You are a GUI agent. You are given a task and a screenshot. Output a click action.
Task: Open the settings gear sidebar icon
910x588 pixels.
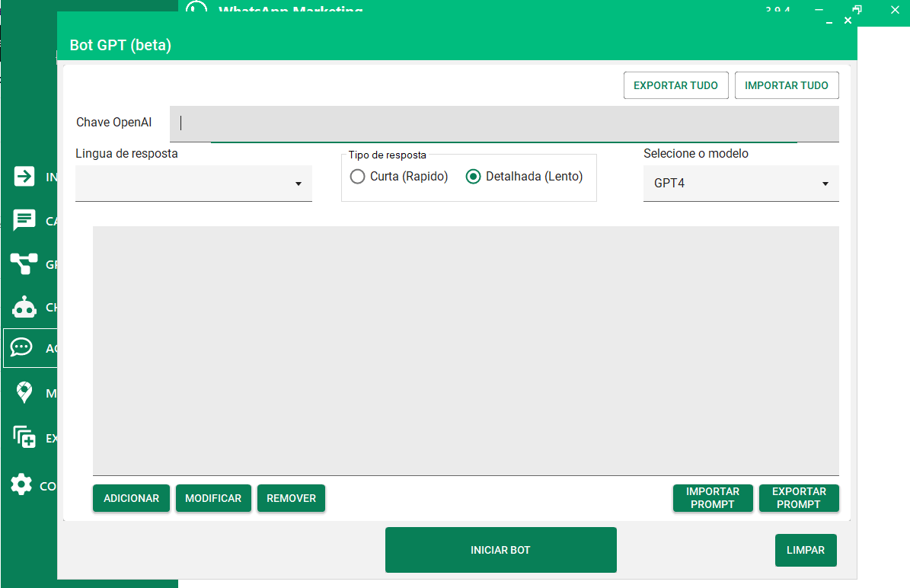[21, 484]
